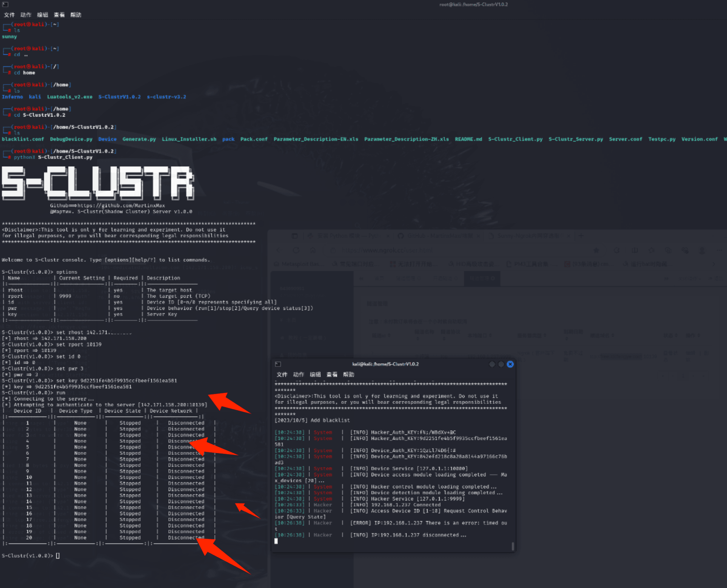
Task: Expand bookmarks bar overflow chevron
Action: [x=714, y=264]
